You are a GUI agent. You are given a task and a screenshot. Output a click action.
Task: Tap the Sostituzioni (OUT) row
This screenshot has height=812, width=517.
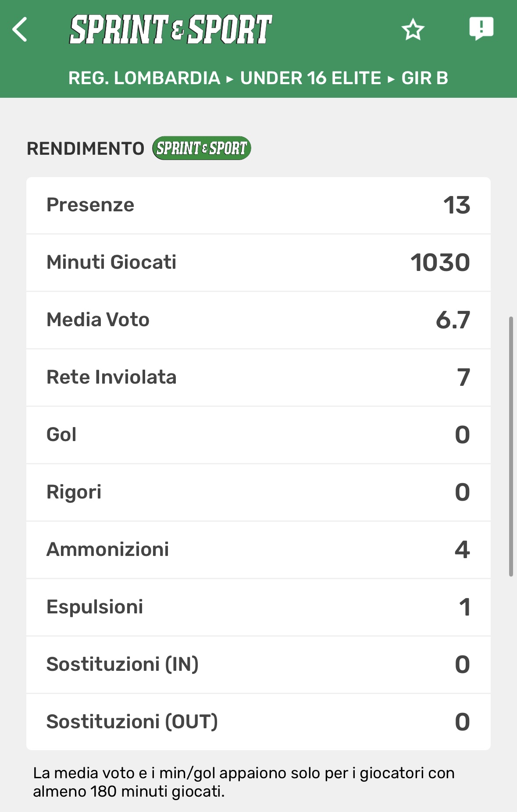[258, 722]
